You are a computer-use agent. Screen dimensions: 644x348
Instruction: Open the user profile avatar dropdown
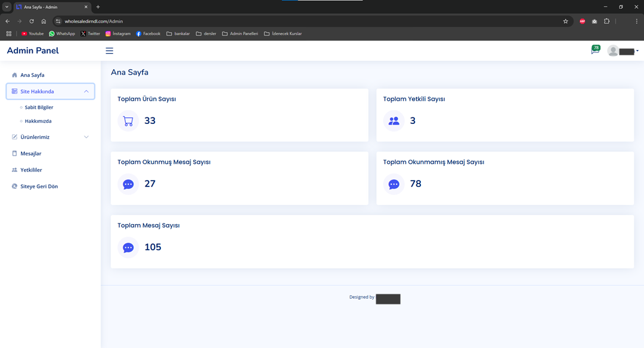pos(622,51)
